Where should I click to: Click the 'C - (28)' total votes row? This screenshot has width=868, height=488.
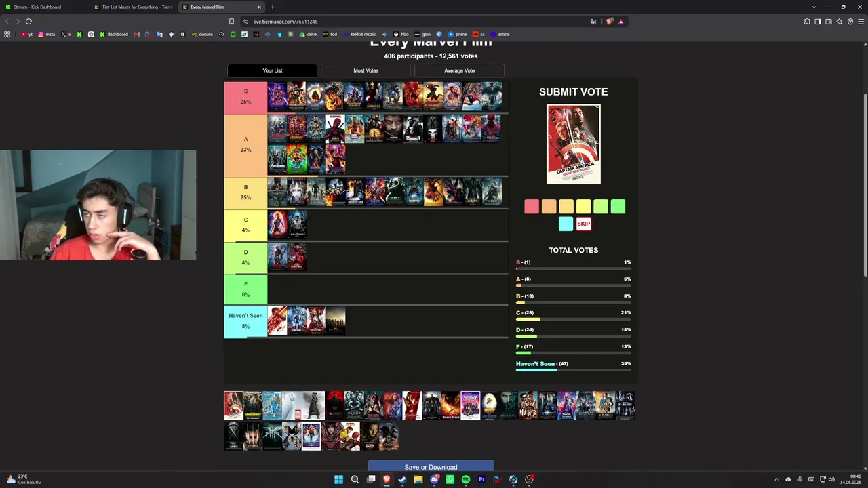[574, 314]
